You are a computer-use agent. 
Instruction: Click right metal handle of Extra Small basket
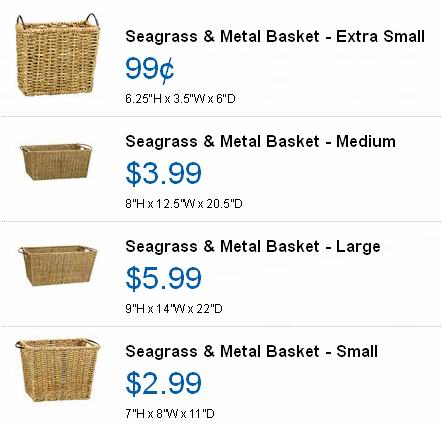(92, 19)
